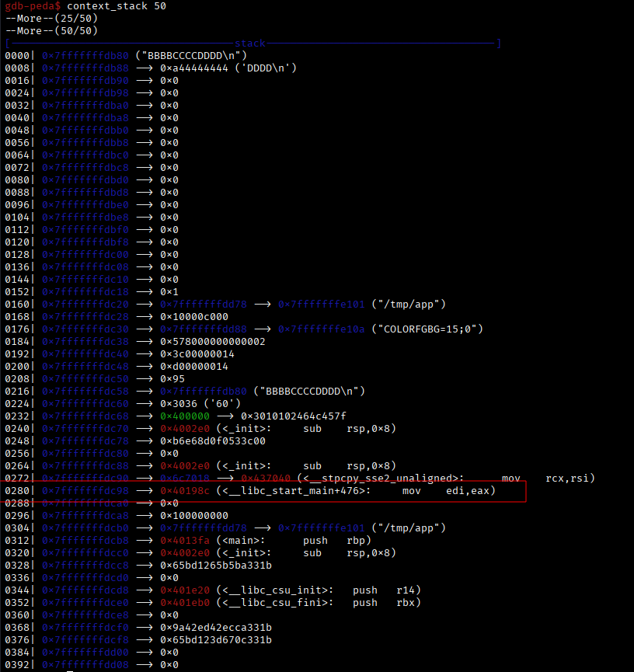Click the value 0x3c00000014
634x672 pixels.
click(x=197, y=354)
